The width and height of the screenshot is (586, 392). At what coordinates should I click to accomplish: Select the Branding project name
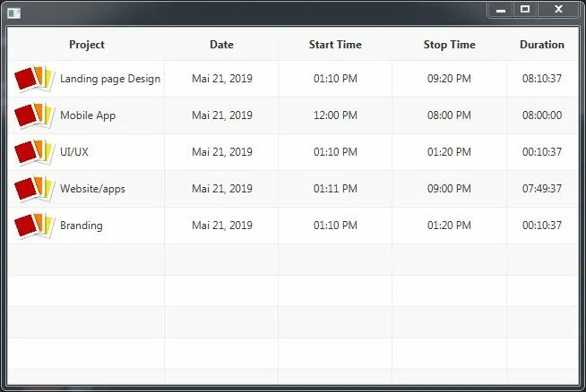[x=82, y=226]
